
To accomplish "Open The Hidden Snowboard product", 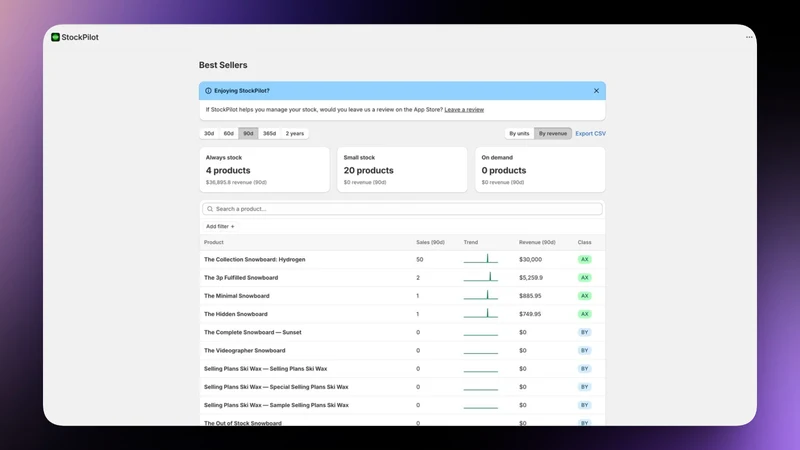I will tap(236, 314).
